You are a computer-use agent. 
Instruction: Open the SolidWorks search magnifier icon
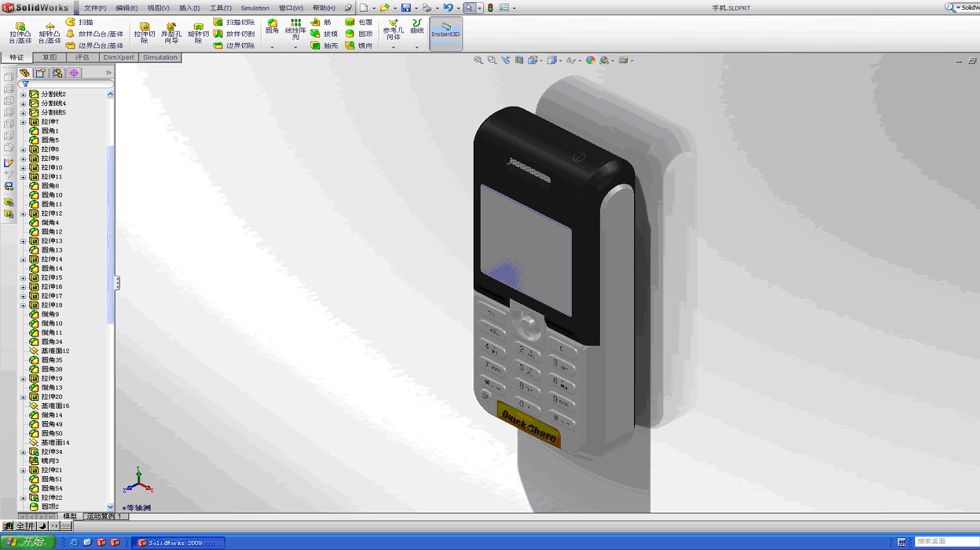pyautogui.click(x=950, y=8)
